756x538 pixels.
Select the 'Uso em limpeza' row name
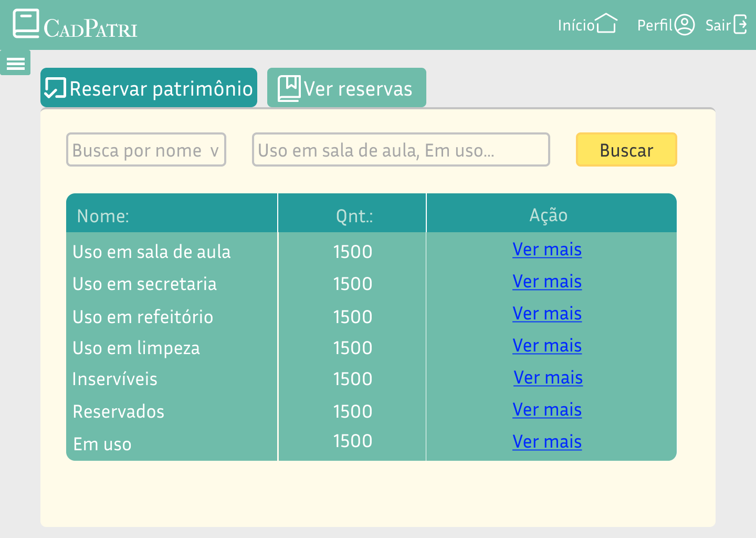pos(136,348)
